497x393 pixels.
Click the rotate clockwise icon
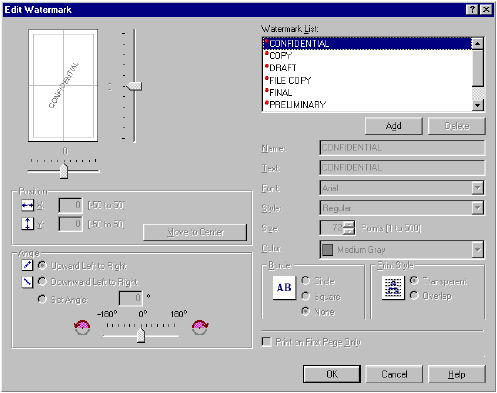pyautogui.click(x=200, y=327)
